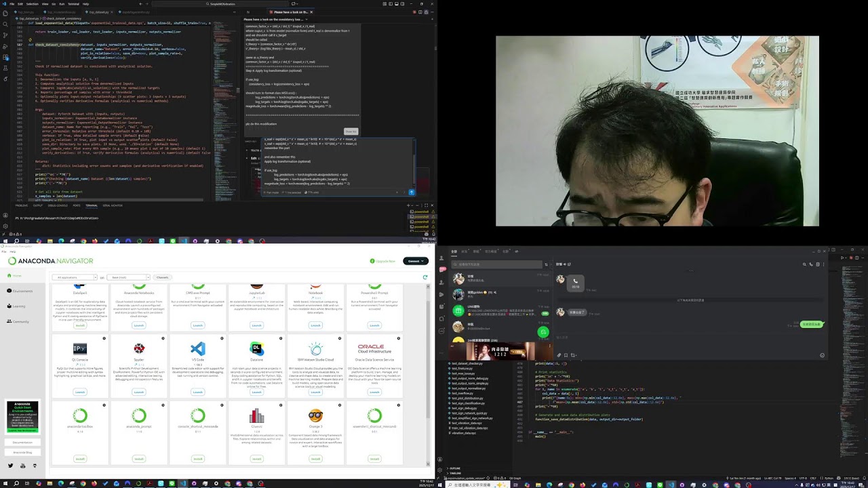
Task: Open Manage gear in top VS Code activity bar
Action: point(5,228)
